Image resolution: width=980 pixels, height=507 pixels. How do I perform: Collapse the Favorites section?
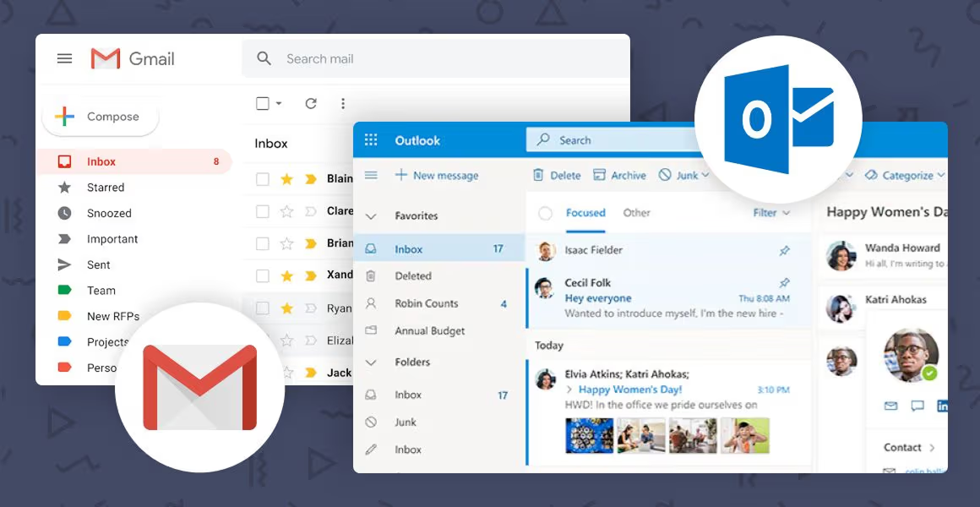pyautogui.click(x=370, y=215)
